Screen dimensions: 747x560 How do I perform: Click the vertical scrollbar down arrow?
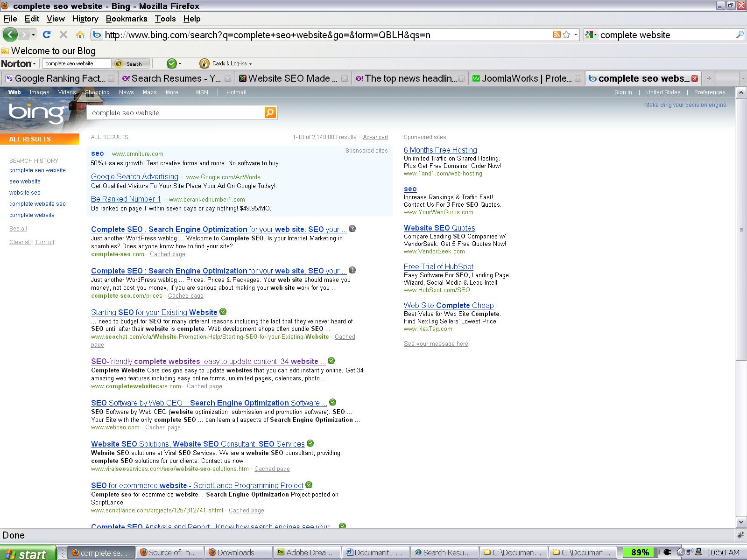pyautogui.click(x=741, y=522)
